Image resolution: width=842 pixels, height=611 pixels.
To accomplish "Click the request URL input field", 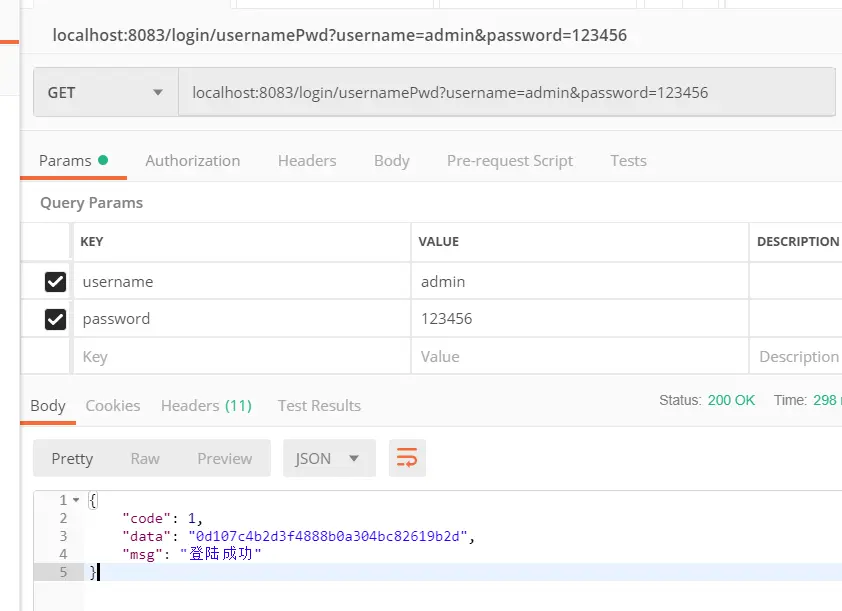I will point(505,92).
